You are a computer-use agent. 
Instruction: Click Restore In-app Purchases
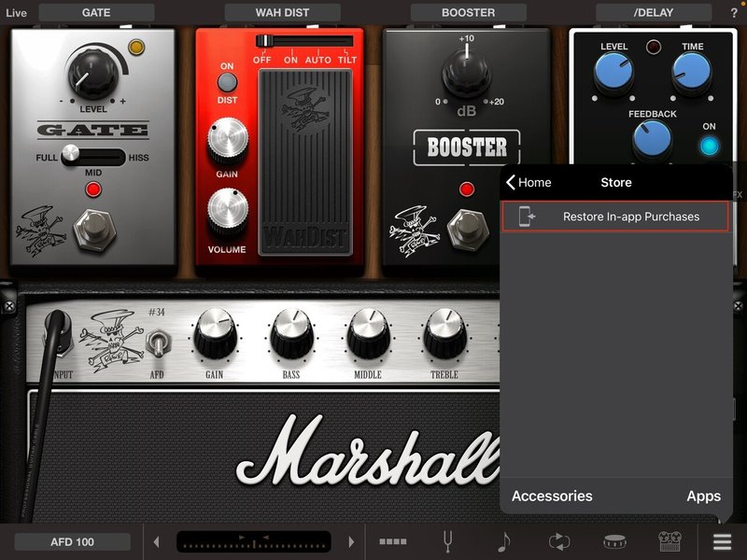click(x=615, y=217)
